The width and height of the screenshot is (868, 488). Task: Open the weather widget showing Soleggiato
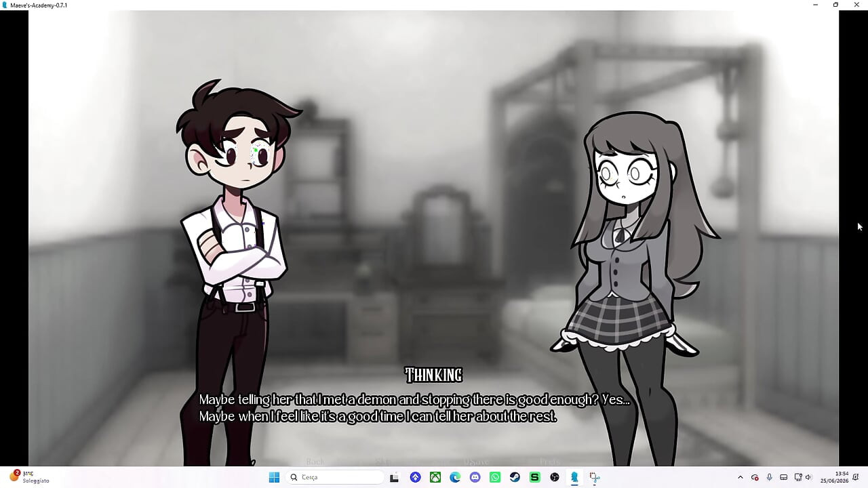point(29,477)
